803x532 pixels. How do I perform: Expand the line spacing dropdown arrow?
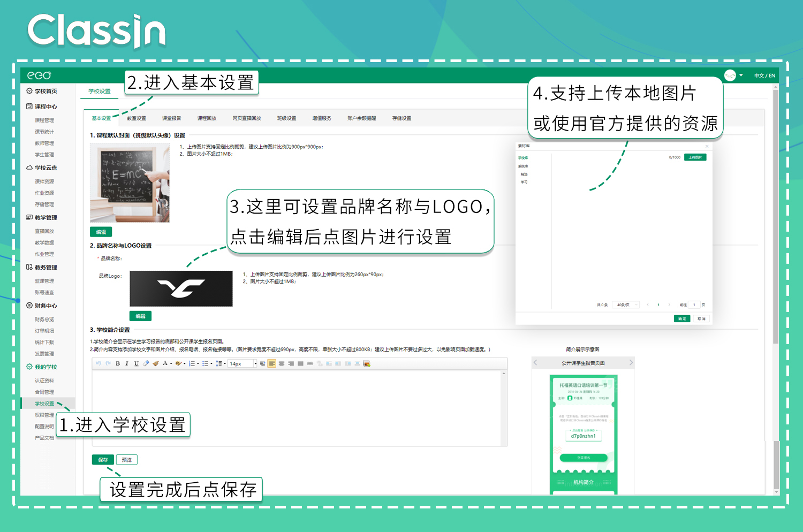(x=225, y=363)
